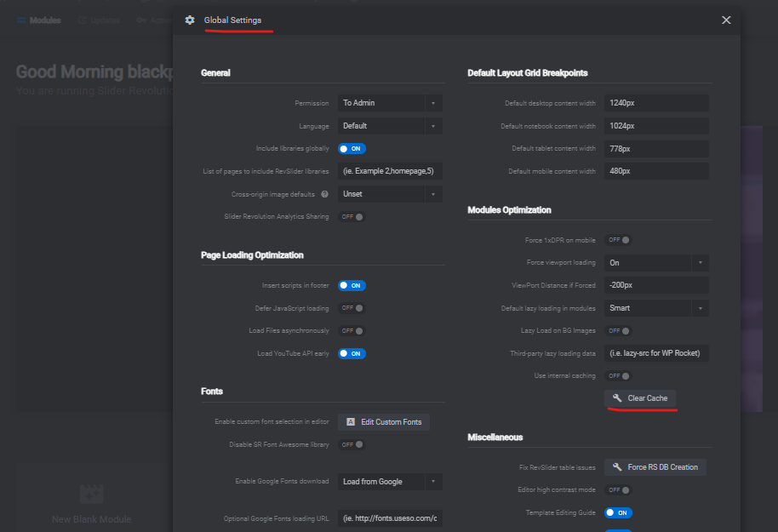Turn off Include libraries globally

(352, 148)
